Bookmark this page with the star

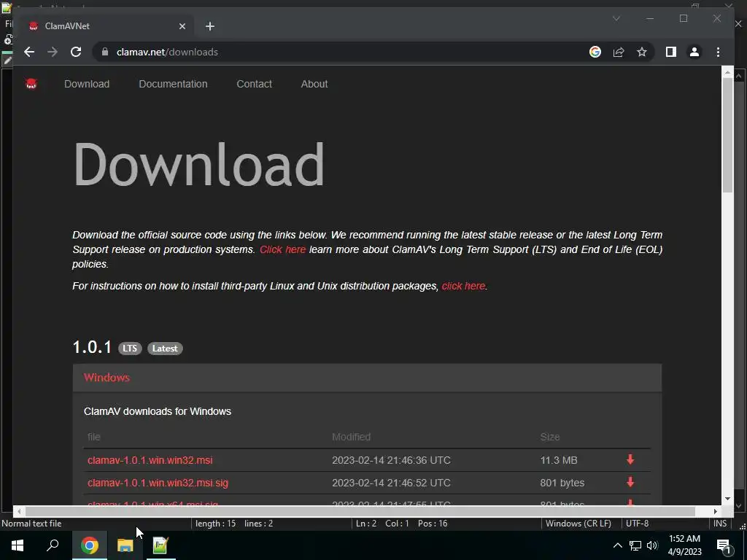(642, 52)
